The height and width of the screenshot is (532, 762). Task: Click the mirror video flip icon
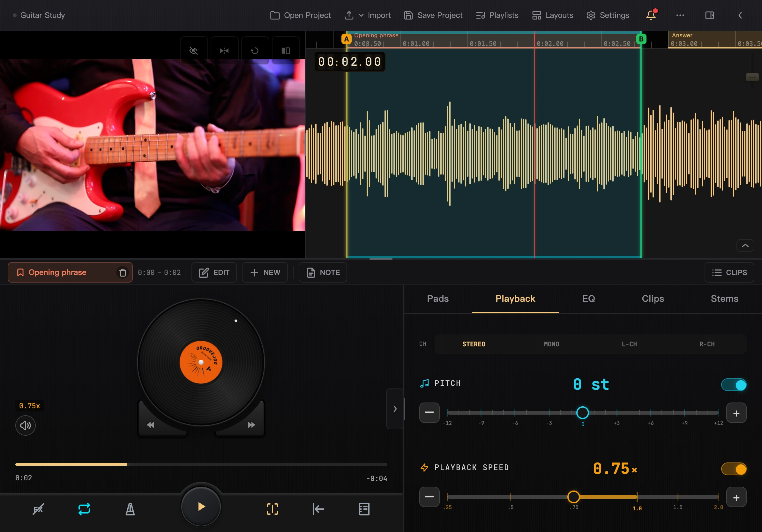224,50
